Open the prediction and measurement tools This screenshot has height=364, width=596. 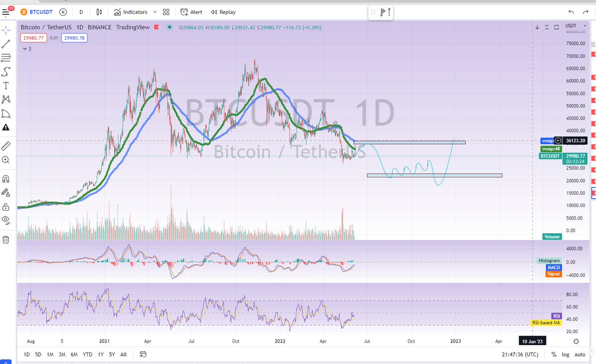pyautogui.click(x=6, y=113)
